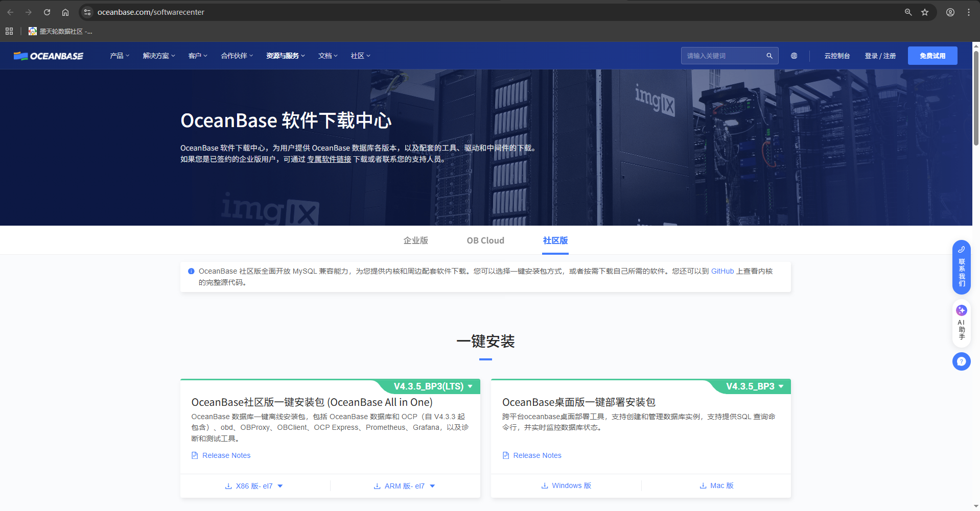Click the OceanBase logo

point(49,56)
